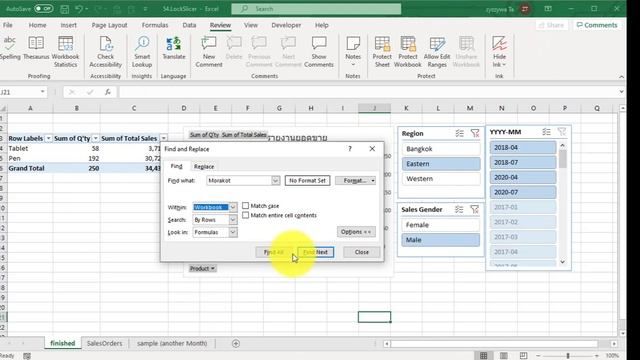Click the Share button
Viewport: 640px width, 360px height.
coord(551,25)
